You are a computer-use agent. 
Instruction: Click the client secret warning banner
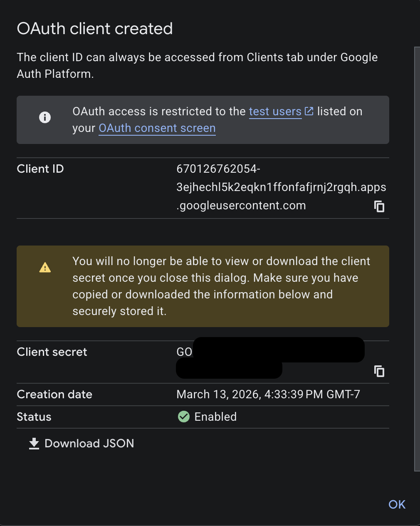[x=203, y=286]
